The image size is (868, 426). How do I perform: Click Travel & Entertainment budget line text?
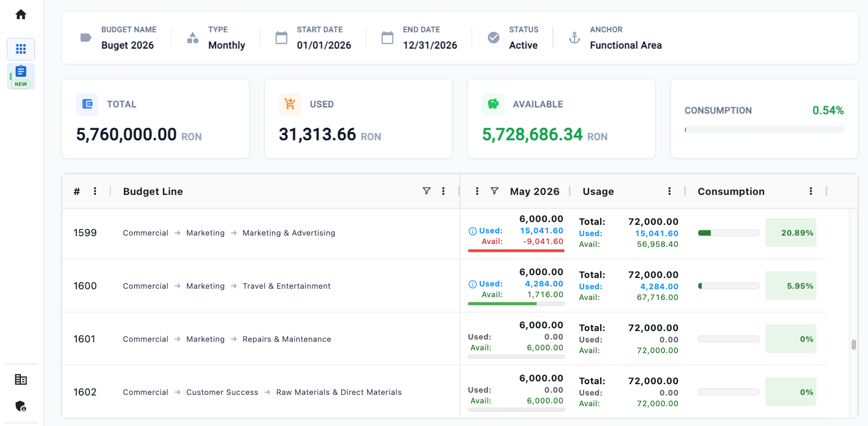click(x=287, y=286)
